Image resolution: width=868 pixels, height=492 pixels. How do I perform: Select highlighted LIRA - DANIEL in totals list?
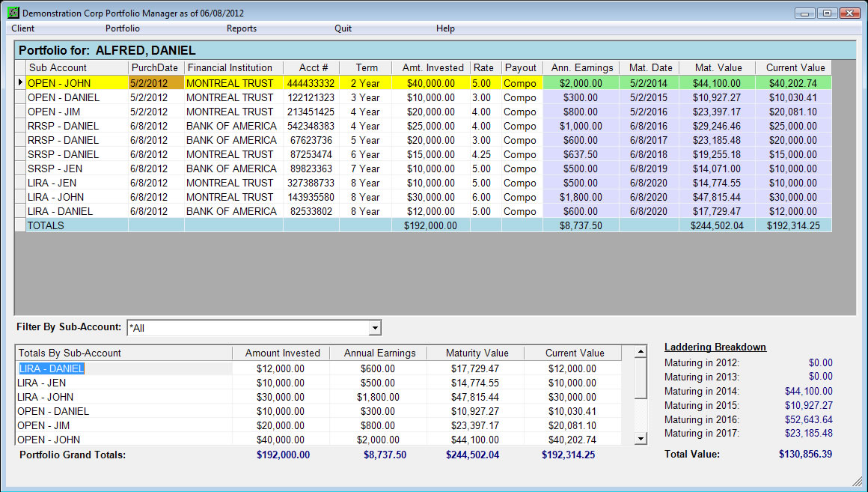click(x=52, y=368)
